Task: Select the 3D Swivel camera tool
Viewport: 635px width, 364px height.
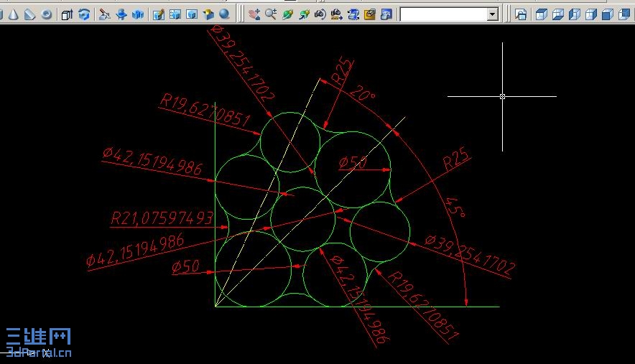Action: pos(320,14)
